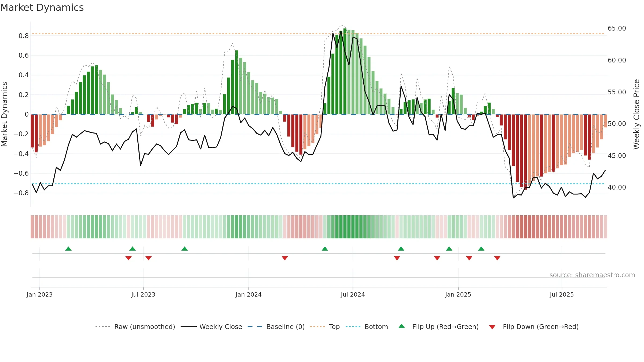Click the Jan 2024 x-axis label

point(249,294)
